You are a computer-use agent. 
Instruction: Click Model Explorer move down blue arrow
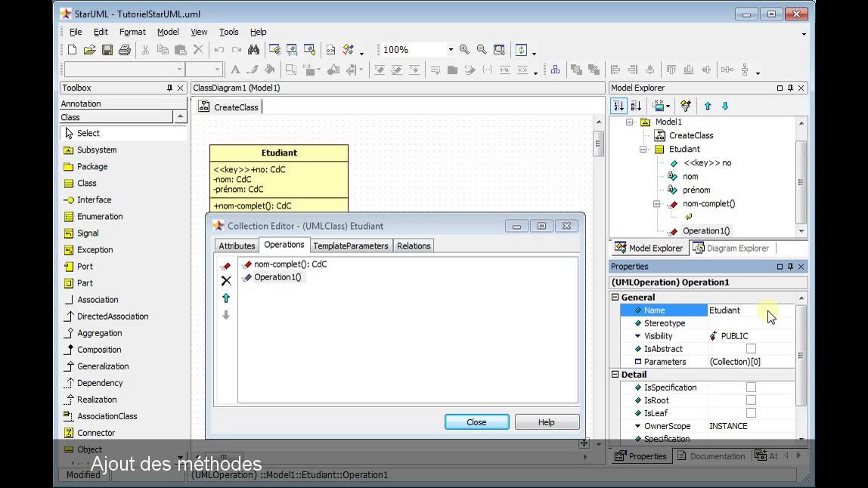click(725, 106)
